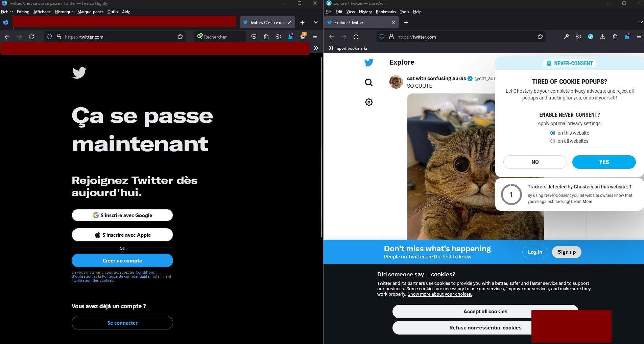Click 'Import bookmarks...' in LibreWolf
The height and width of the screenshot is (344, 644).
349,48
